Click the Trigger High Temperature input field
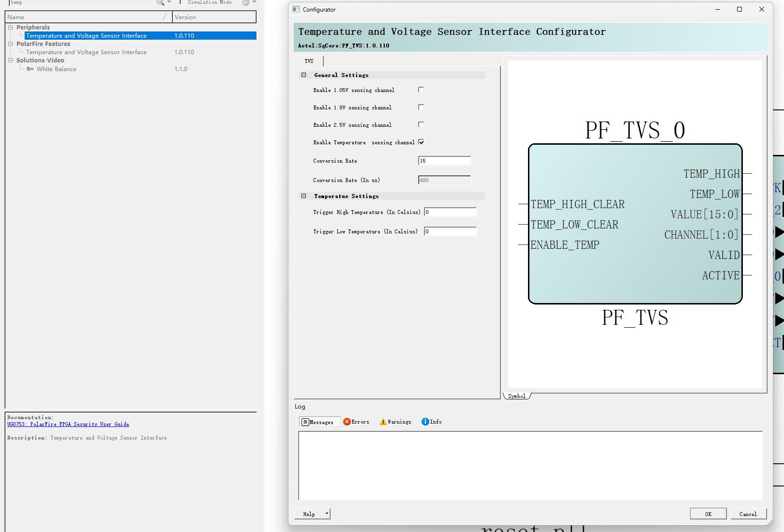The image size is (784, 532). point(450,212)
